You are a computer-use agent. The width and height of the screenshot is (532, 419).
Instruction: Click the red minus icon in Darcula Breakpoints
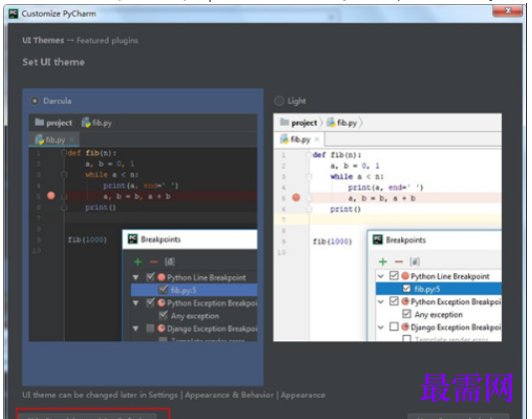[154, 261]
